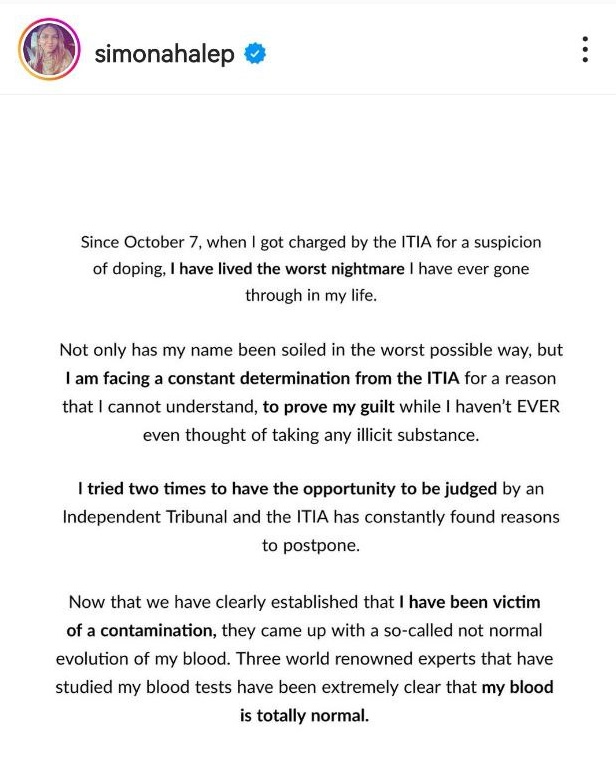Click bold phrase "to prove my guilt"
This screenshot has height=774, width=616.
(x=328, y=406)
